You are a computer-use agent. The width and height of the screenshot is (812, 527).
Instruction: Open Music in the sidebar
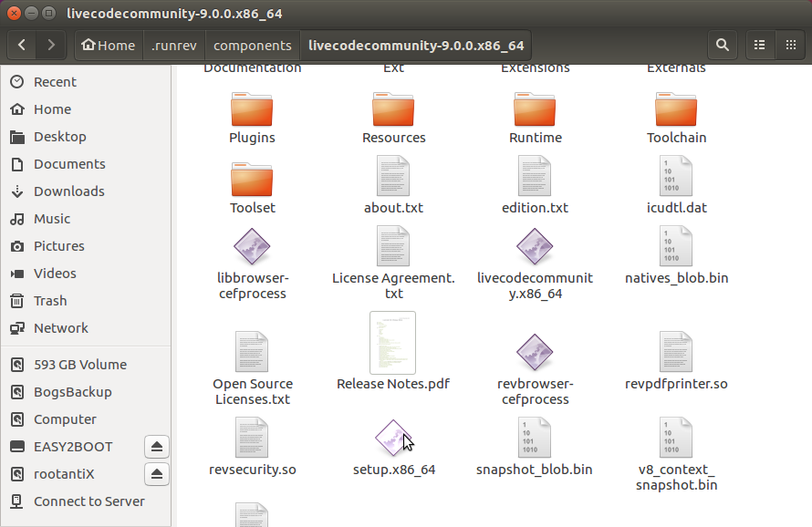coord(86,219)
